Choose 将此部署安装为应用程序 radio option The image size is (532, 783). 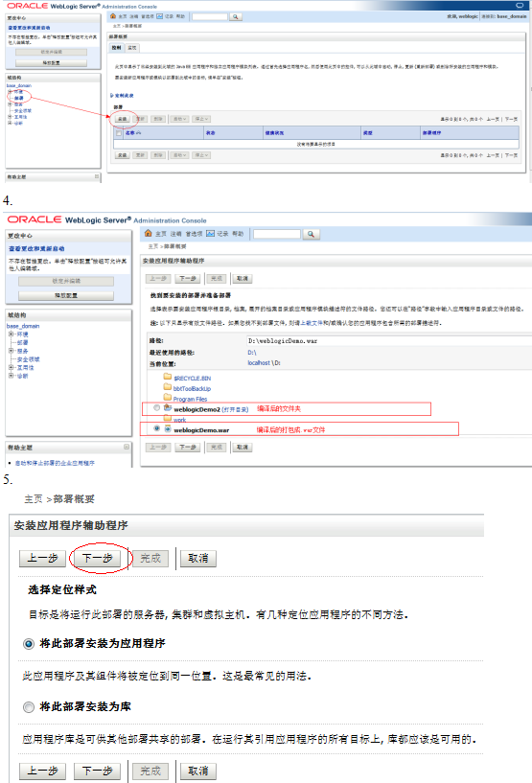point(29,644)
